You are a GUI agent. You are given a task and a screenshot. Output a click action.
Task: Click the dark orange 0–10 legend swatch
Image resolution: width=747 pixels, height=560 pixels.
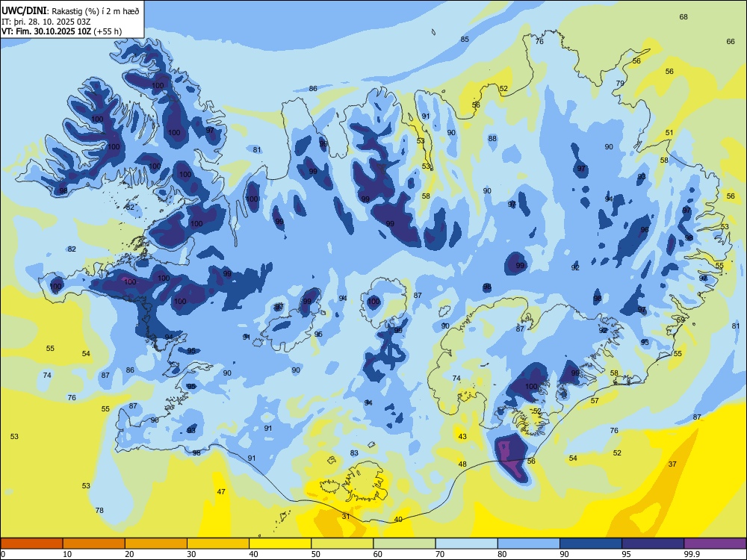(31, 544)
